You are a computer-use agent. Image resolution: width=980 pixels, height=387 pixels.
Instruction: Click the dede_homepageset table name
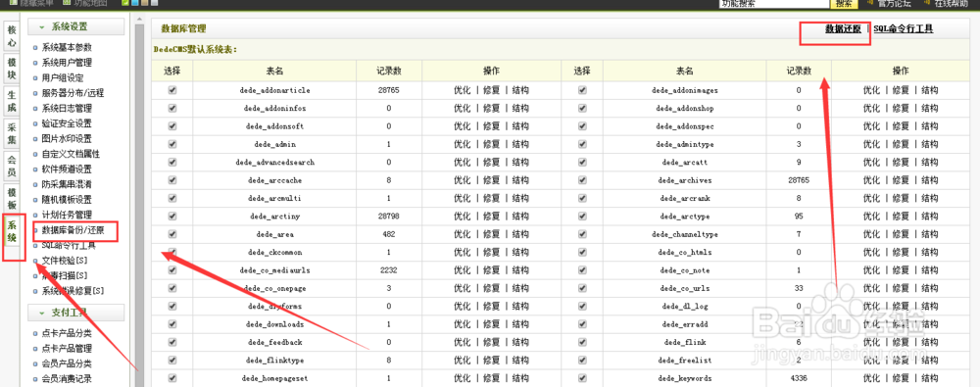[x=275, y=378]
